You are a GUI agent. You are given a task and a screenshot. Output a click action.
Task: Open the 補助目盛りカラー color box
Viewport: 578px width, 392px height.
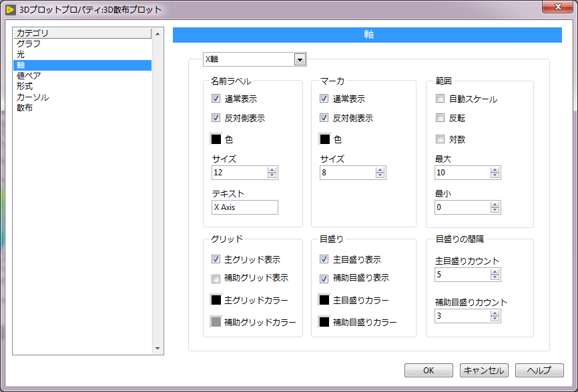click(x=324, y=322)
